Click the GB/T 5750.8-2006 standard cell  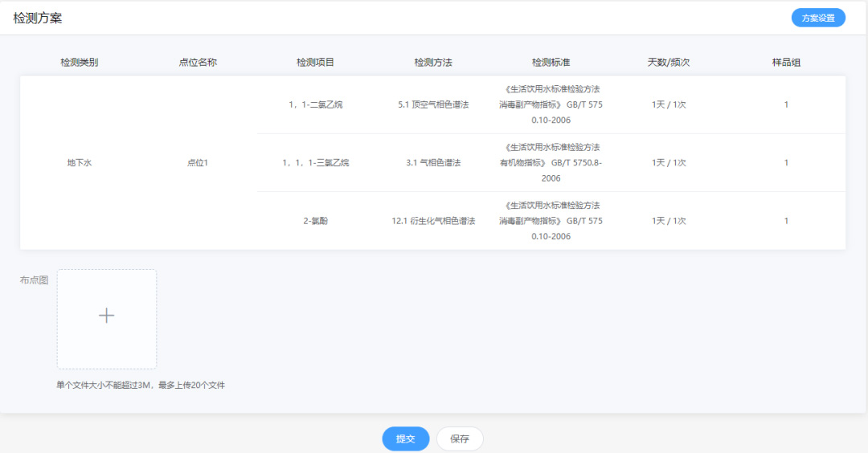tap(551, 163)
